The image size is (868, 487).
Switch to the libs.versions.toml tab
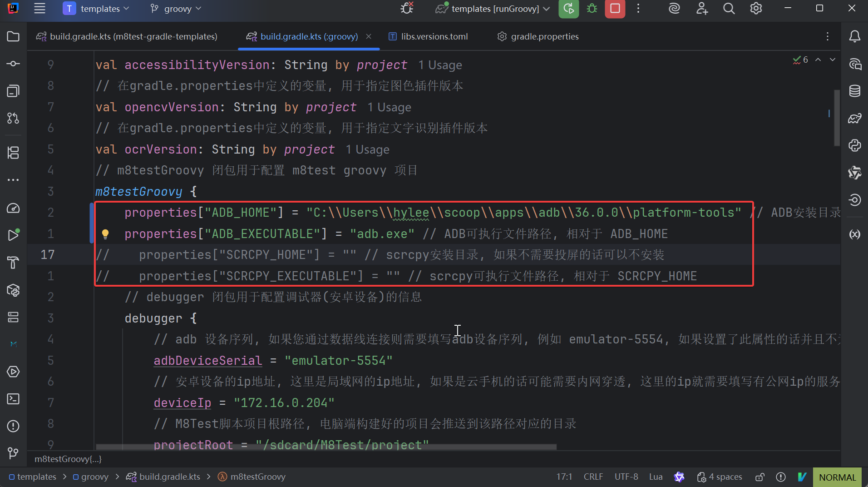428,36
